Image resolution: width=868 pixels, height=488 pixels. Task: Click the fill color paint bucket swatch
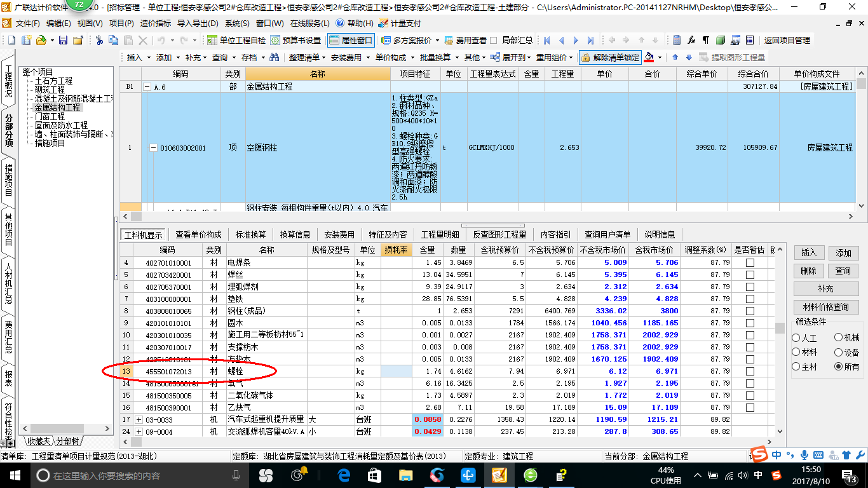tap(649, 57)
